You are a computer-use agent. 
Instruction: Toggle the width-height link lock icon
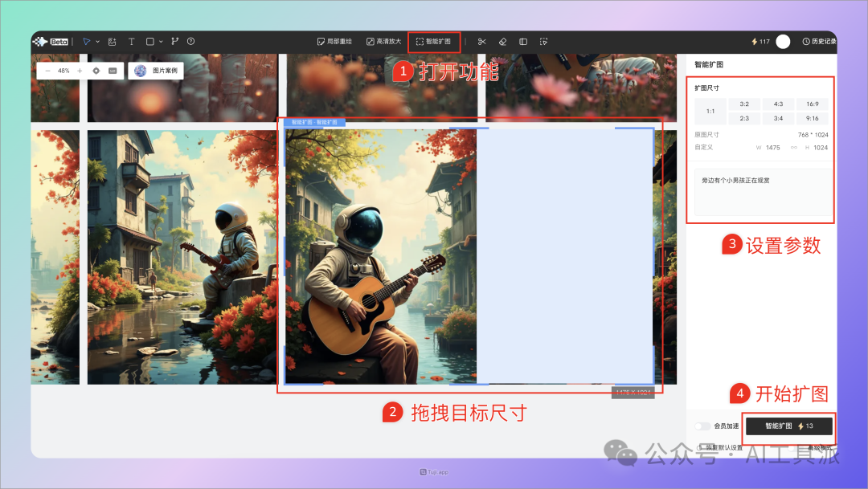[x=794, y=148]
